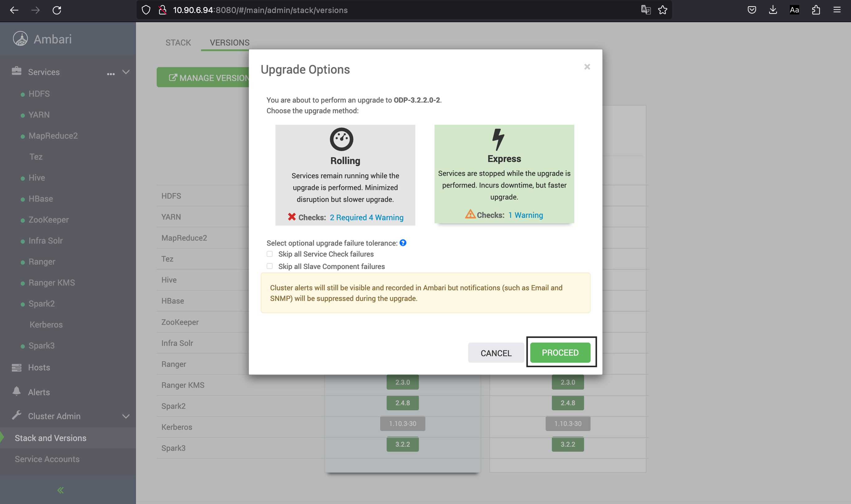The width and height of the screenshot is (851, 504).
Task: Open the Hive service in sidebar
Action: point(37,178)
